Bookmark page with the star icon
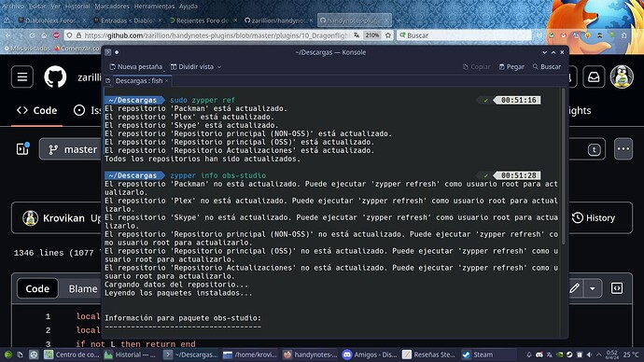644x362 pixels. pos(387,35)
